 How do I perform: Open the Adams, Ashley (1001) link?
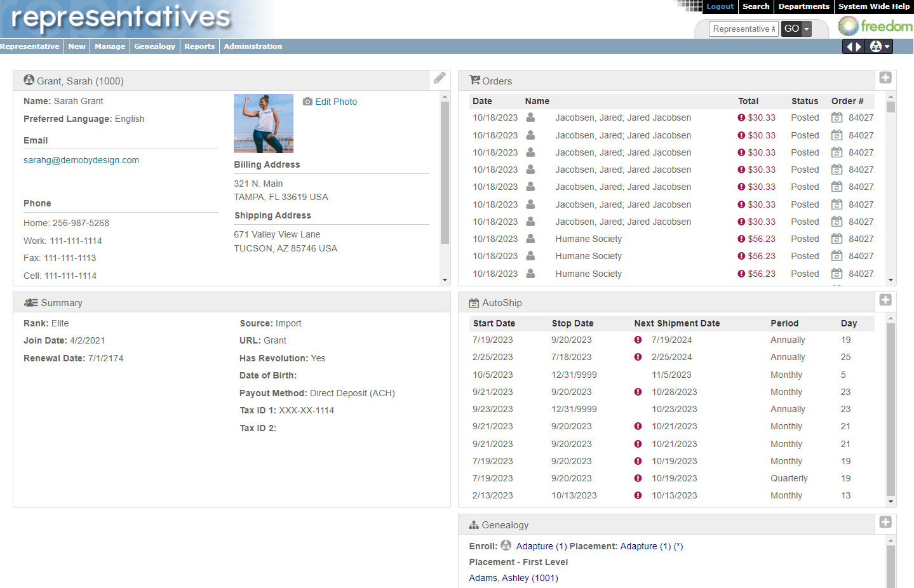tap(513, 578)
